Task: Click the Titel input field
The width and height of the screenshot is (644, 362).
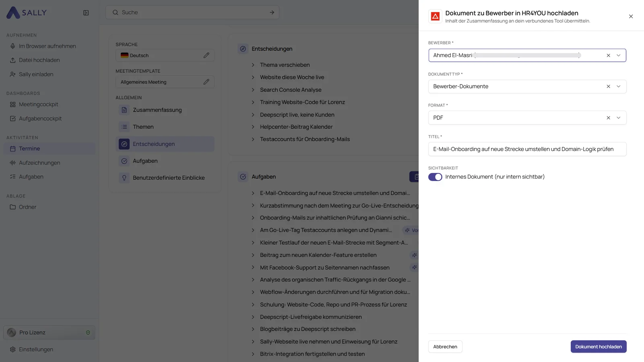Action: (x=527, y=149)
